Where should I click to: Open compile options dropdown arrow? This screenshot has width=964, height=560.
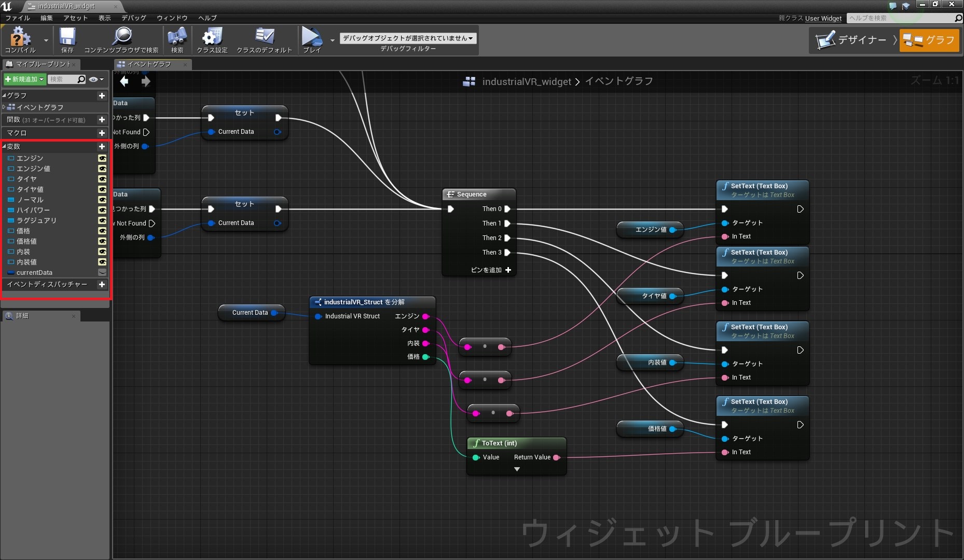[x=46, y=40]
